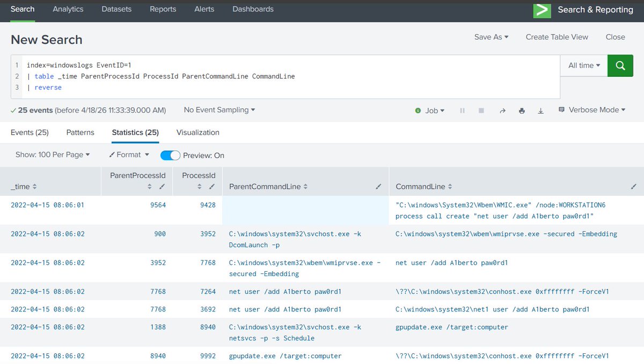The height and width of the screenshot is (364, 644).
Task: Share the search job
Action: coord(502,110)
